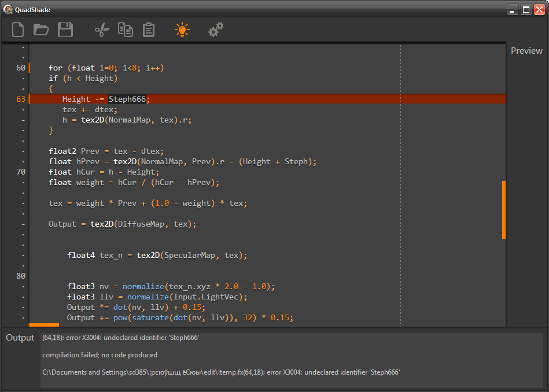Click line number 70 in gutter
The height and width of the screenshot is (392, 549).
(21, 172)
